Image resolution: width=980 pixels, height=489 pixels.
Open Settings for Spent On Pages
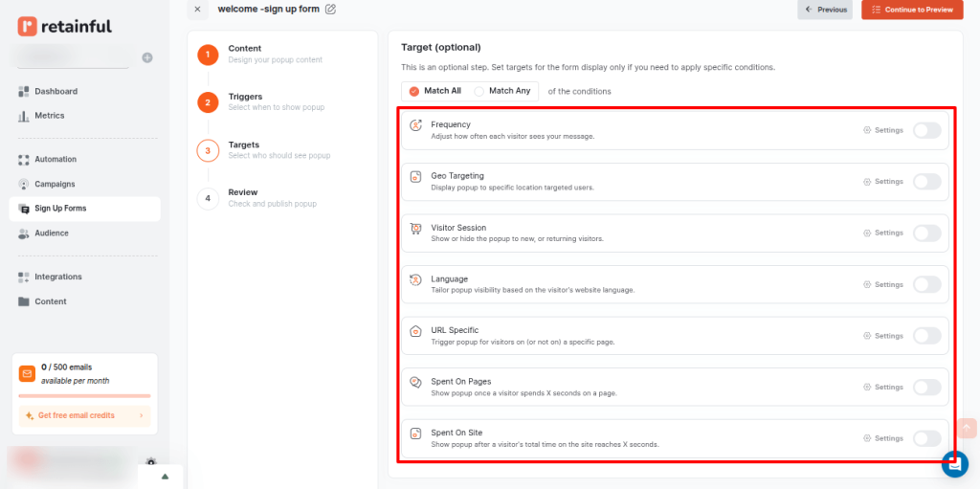[883, 387]
